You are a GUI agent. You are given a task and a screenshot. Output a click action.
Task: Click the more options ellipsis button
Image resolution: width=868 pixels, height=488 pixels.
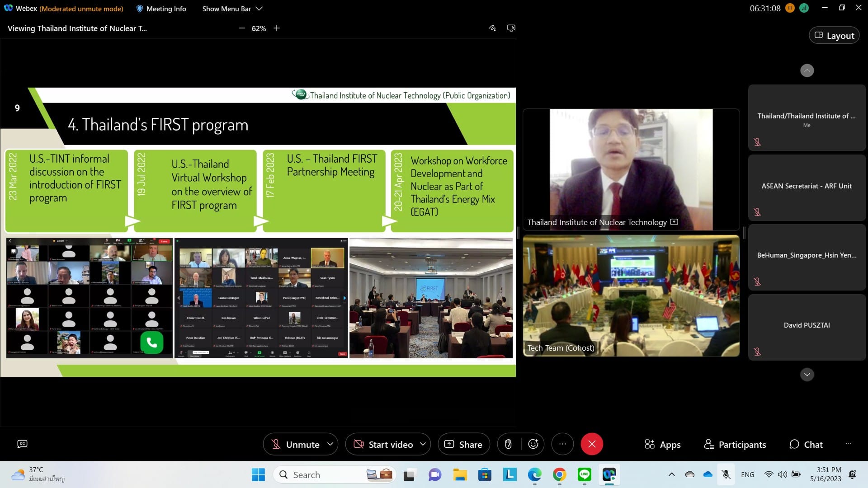pyautogui.click(x=562, y=444)
